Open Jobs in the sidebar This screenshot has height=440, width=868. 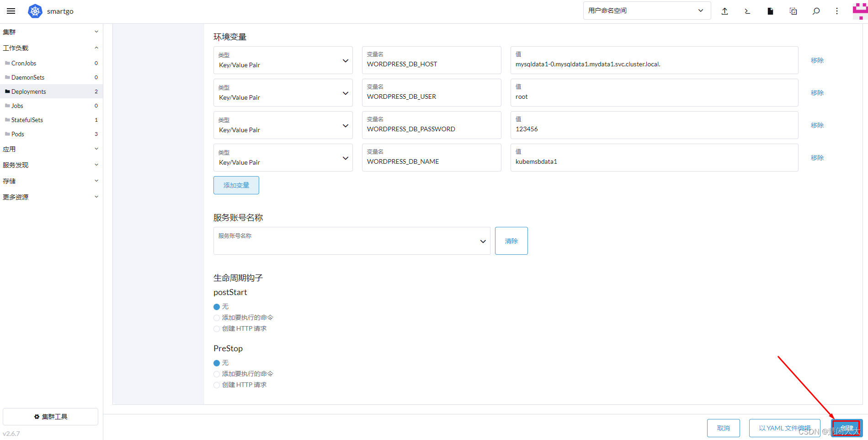[51, 106]
